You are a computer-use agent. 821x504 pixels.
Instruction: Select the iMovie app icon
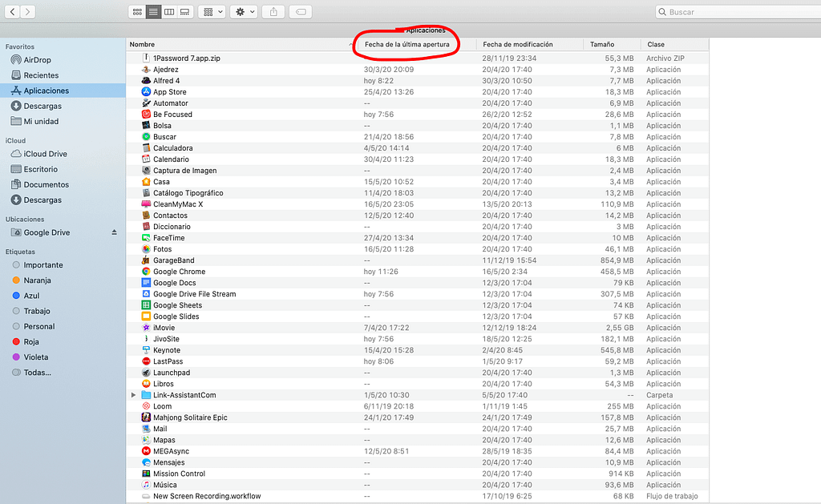[146, 328]
